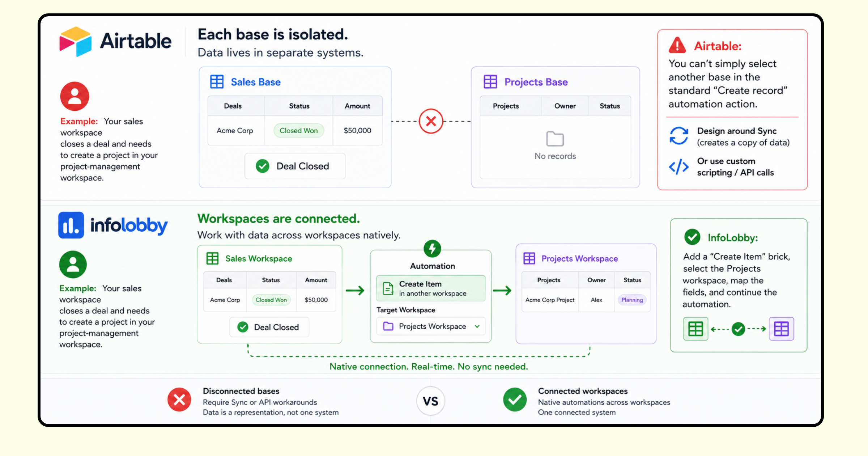This screenshot has width=868, height=456.
Task: Click the Projects Base title
Action: pos(536,82)
